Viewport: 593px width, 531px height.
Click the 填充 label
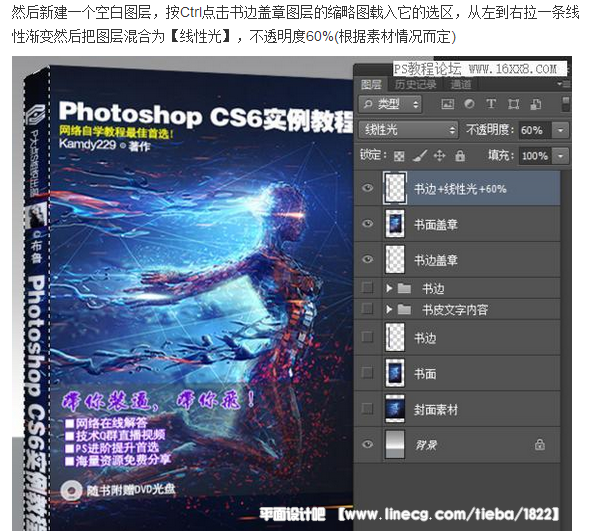(x=501, y=155)
